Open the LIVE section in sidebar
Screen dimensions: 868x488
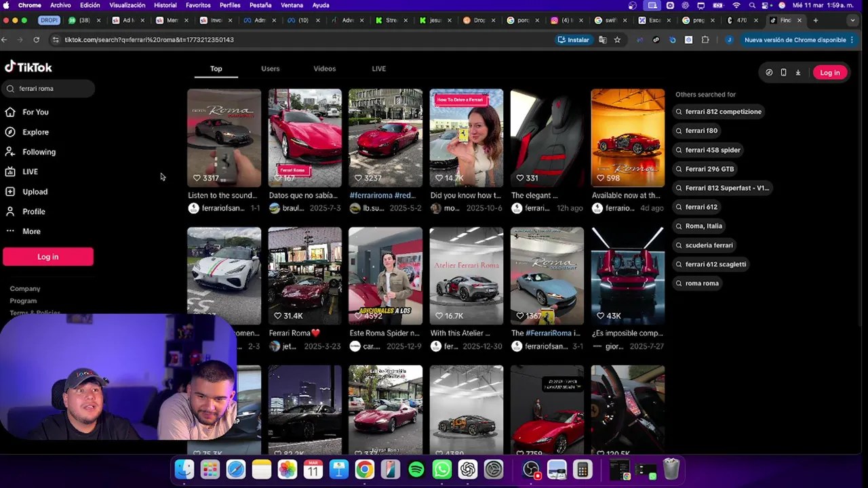click(22, 171)
